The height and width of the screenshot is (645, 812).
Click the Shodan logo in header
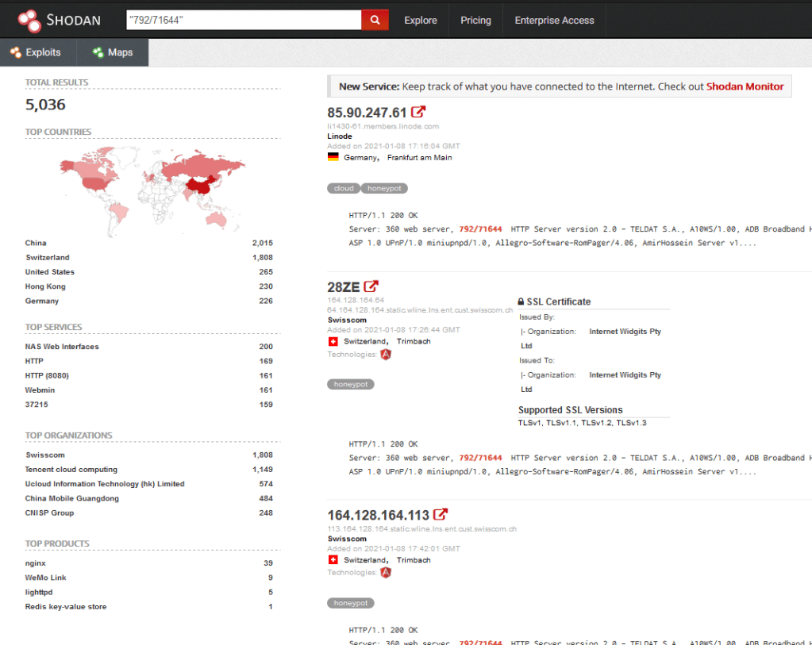point(59,19)
